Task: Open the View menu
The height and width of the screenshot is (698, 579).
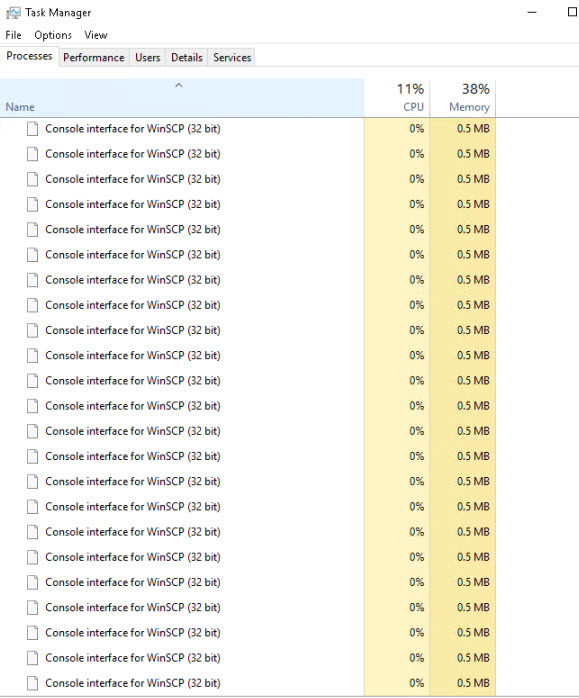Action: coord(96,35)
